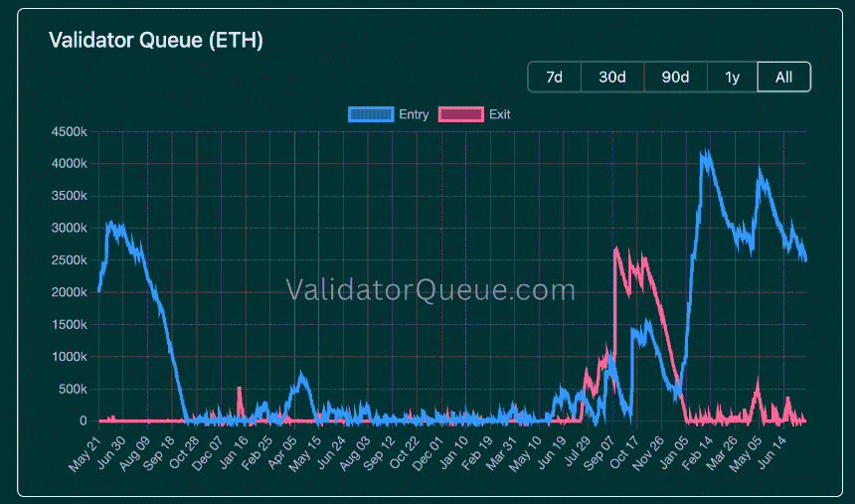
Task: Click the 1000k y-axis label
Action: coord(70,357)
